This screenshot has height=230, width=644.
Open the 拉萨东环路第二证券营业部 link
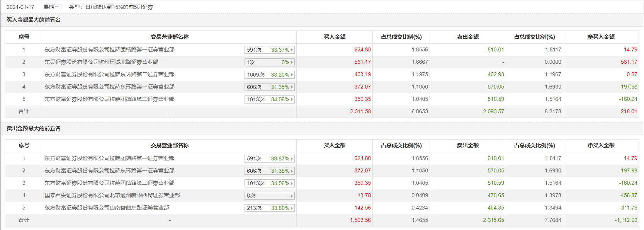[109, 74]
